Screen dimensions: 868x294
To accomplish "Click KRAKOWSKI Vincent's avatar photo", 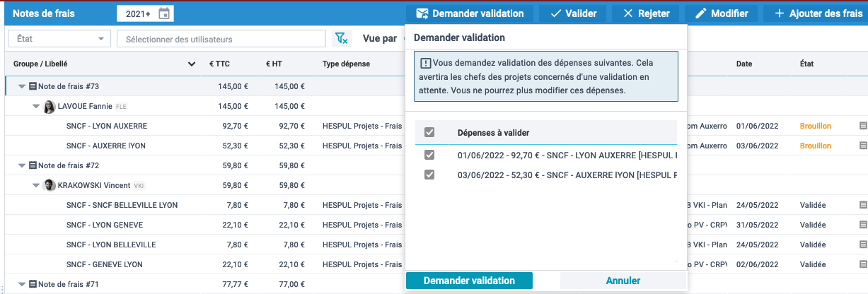I will [50, 185].
